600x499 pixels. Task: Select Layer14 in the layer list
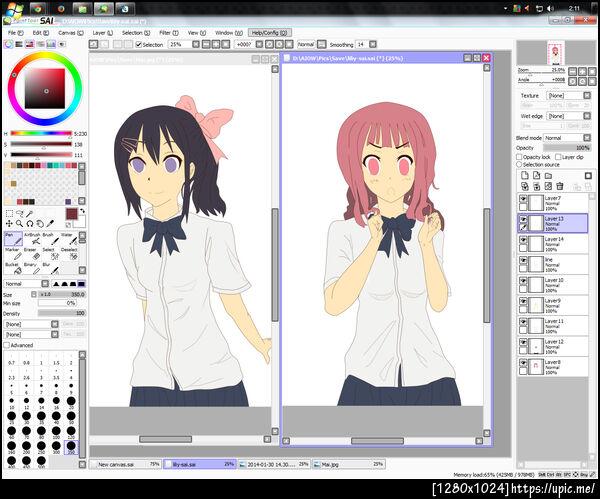(553, 244)
